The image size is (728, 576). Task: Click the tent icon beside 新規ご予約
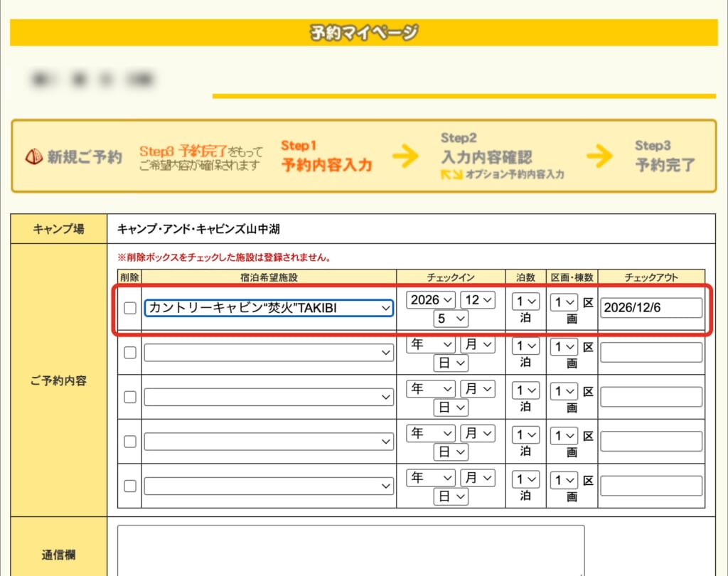click(34, 157)
